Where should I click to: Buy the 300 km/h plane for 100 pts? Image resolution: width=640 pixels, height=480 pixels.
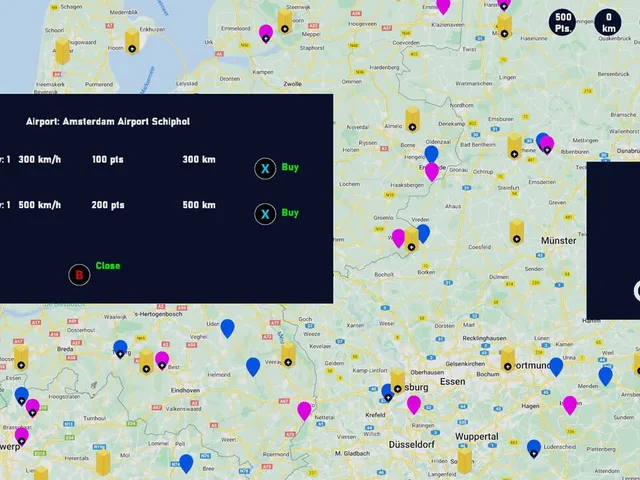pyautogui.click(x=277, y=168)
